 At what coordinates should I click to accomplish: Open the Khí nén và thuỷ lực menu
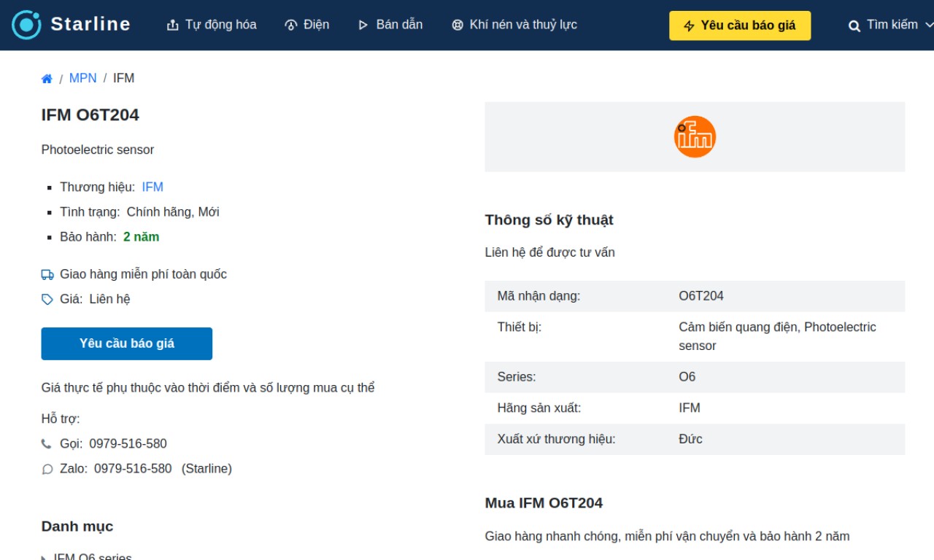514,25
